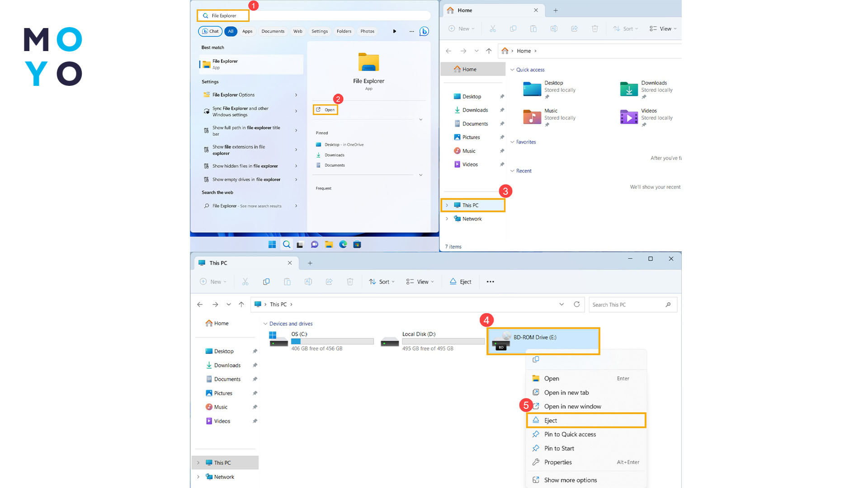Collapse the Favorites section in Home window

point(512,142)
